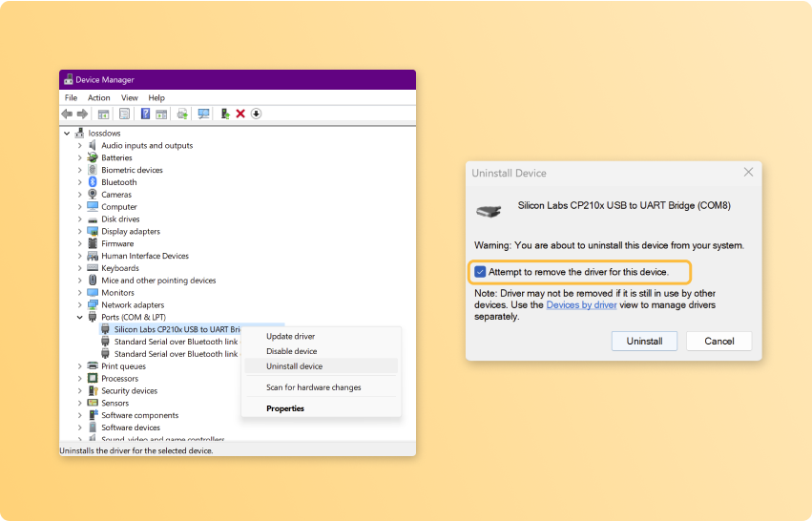
Task: Toggle 'Attempt to remove the driver' checkbox
Action: (x=480, y=272)
